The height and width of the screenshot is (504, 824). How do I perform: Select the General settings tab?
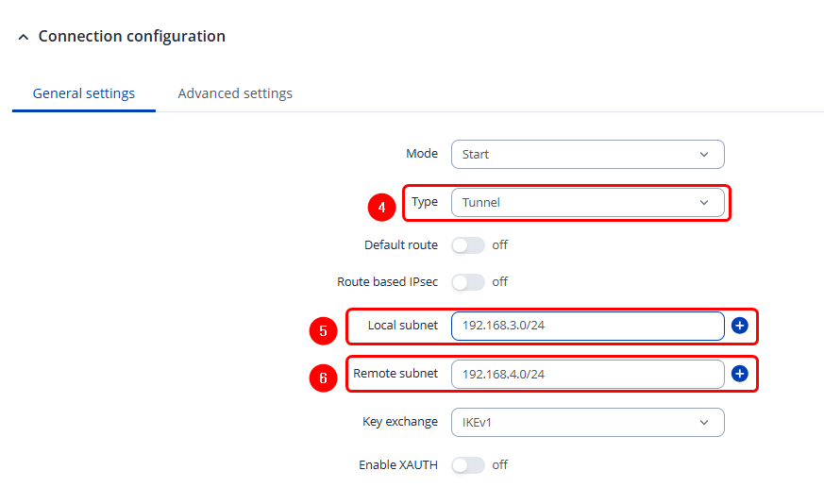coord(84,93)
